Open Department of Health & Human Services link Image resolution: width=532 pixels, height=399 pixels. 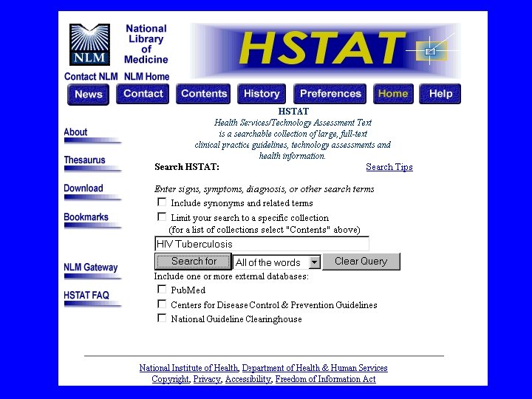coord(315,368)
